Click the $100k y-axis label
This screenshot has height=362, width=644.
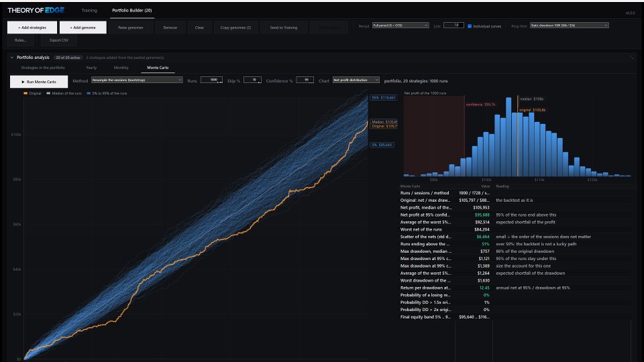point(15,135)
